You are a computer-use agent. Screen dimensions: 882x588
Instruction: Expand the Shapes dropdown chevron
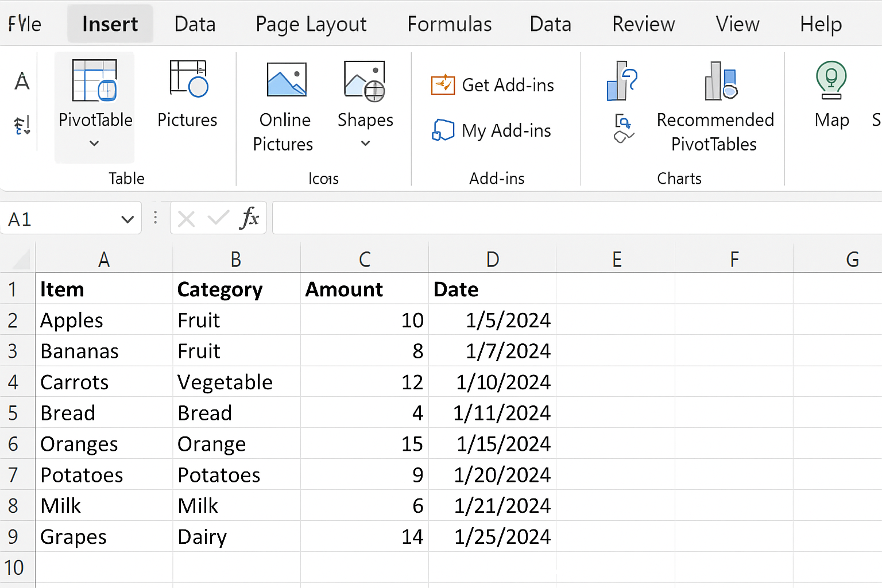tap(365, 144)
